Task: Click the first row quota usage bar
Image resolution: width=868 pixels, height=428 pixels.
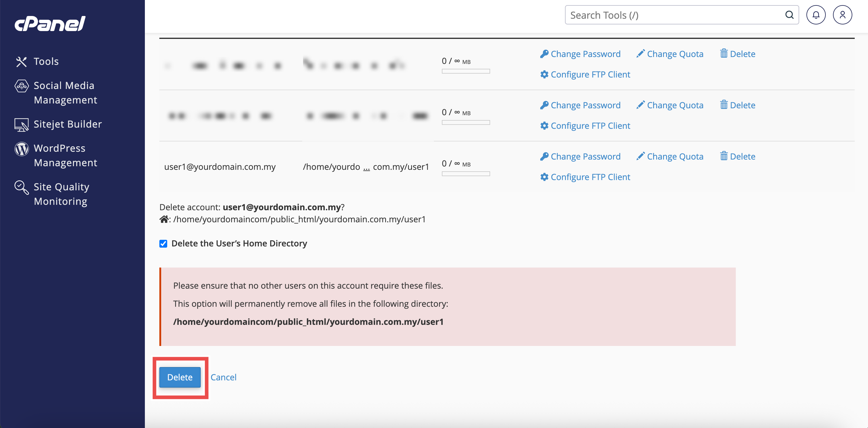Action: (x=466, y=71)
